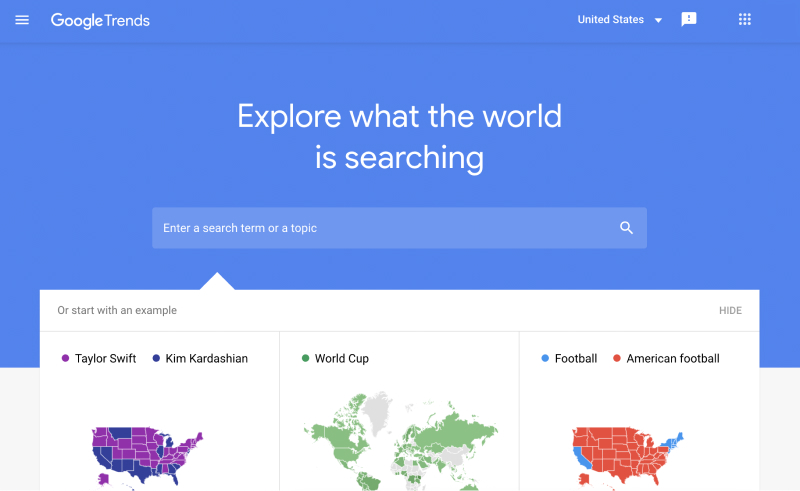
Task: Click the search magnifier icon
Action: click(627, 228)
